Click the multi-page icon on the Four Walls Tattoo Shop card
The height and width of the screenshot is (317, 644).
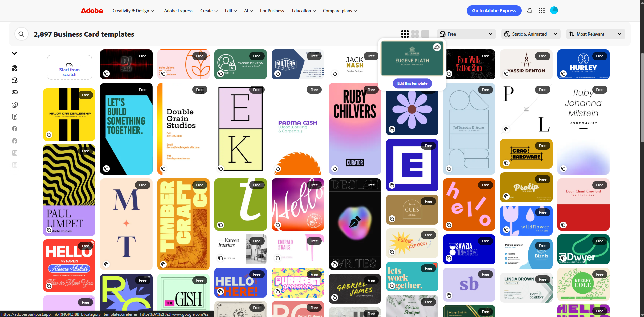click(x=449, y=74)
